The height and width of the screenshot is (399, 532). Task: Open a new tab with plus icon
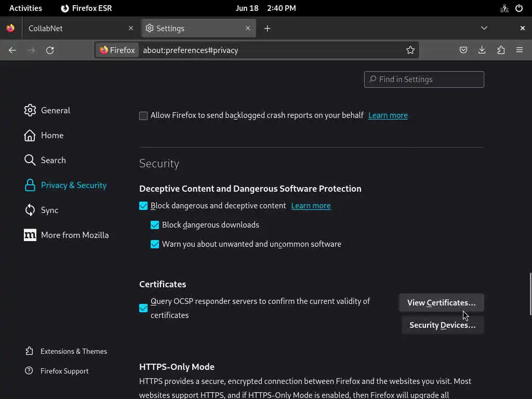click(x=267, y=29)
